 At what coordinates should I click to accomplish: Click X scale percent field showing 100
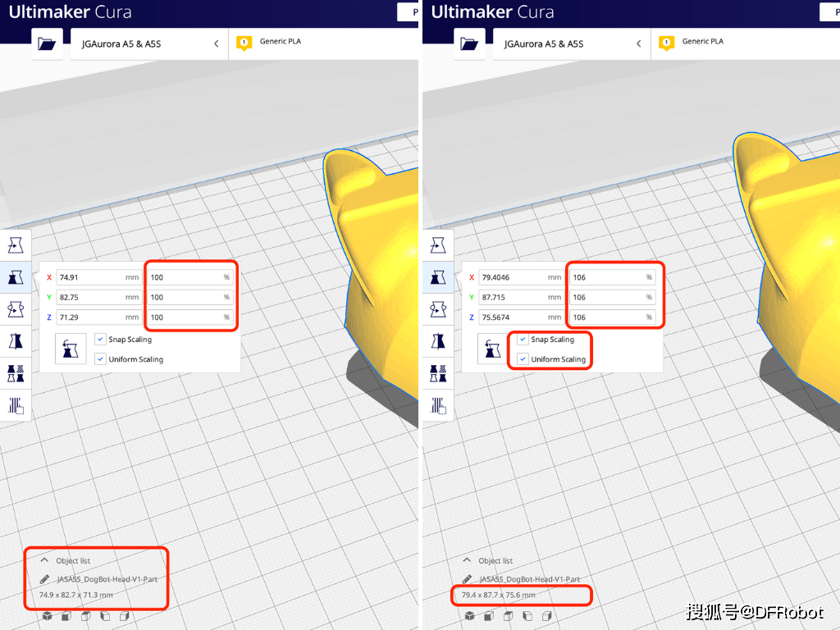(x=190, y=277)
